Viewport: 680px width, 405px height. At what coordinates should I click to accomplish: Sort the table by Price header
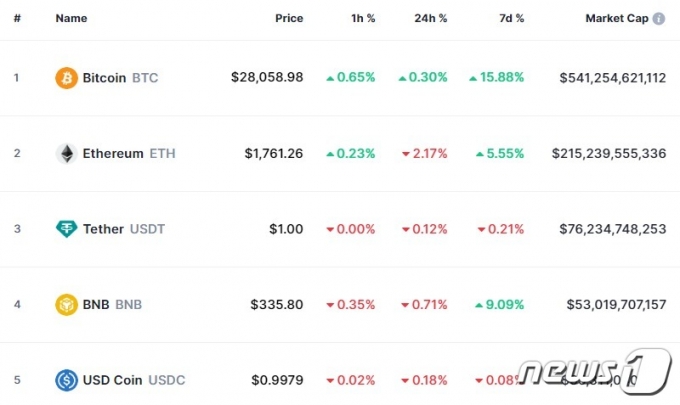(x=289, y=18)
